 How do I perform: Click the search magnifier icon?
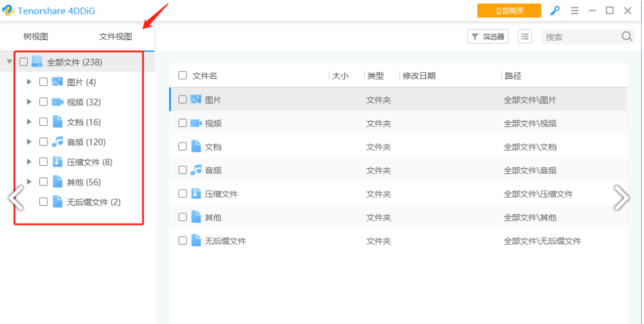click(x=627, y=37)
